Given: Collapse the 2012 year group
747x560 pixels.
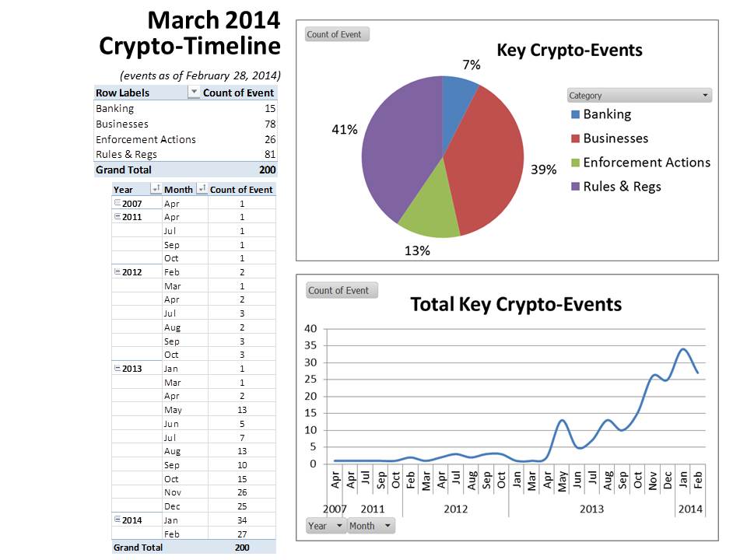Looking at the screenshot, I should 117,272.
